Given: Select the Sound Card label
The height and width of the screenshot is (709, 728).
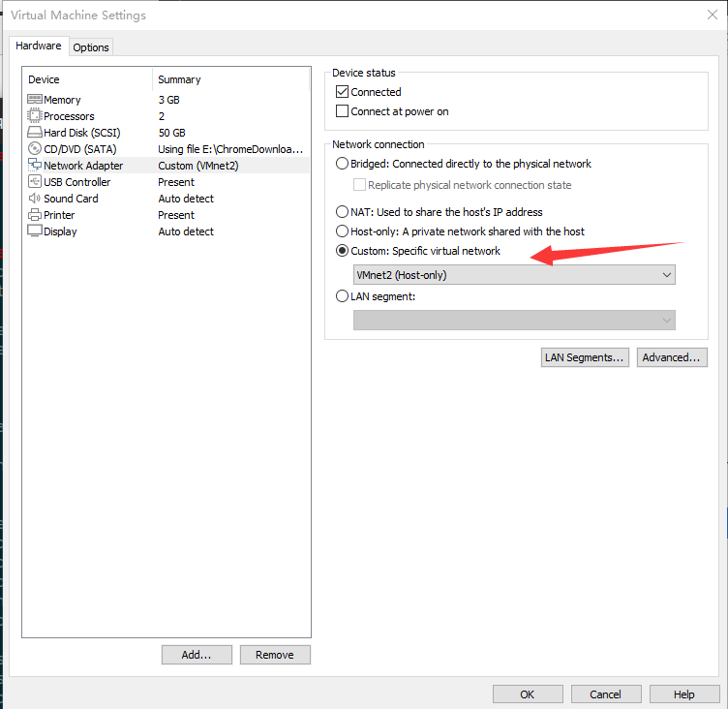Looking at the screenshot, I should click(x=71, y=199).
